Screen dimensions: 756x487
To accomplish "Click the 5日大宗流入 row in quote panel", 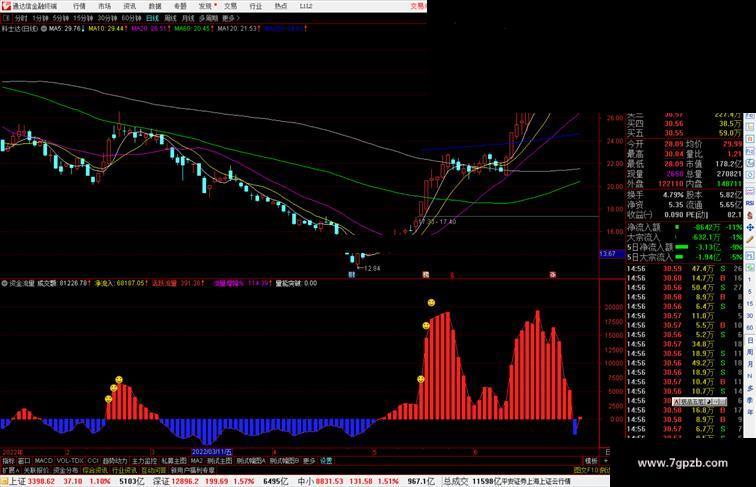I will [685, 257].
